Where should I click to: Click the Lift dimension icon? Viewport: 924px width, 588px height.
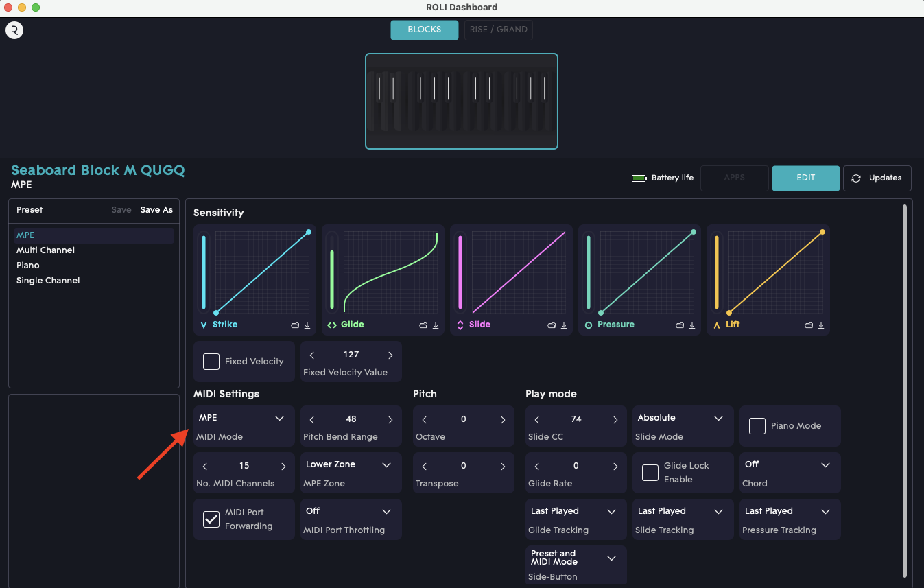(717, 325)
